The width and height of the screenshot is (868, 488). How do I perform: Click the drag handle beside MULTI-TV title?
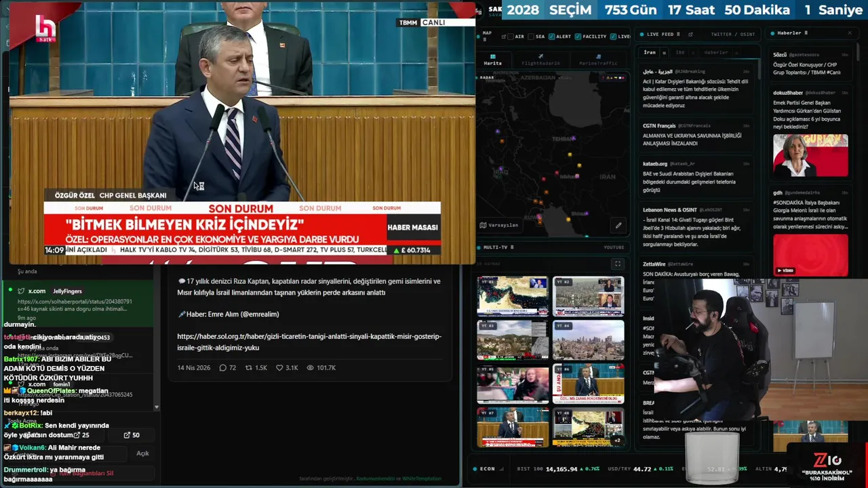[512, 247]
